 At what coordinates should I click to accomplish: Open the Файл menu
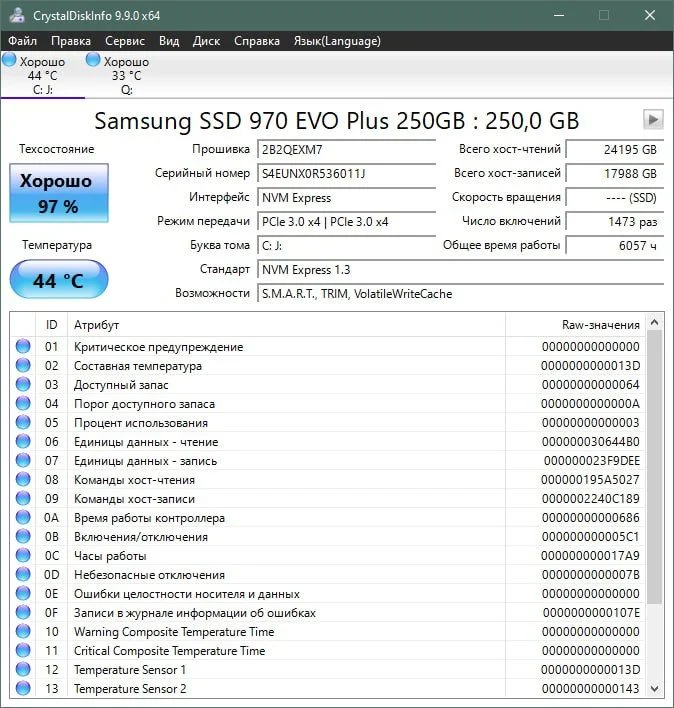pos(22,41)
